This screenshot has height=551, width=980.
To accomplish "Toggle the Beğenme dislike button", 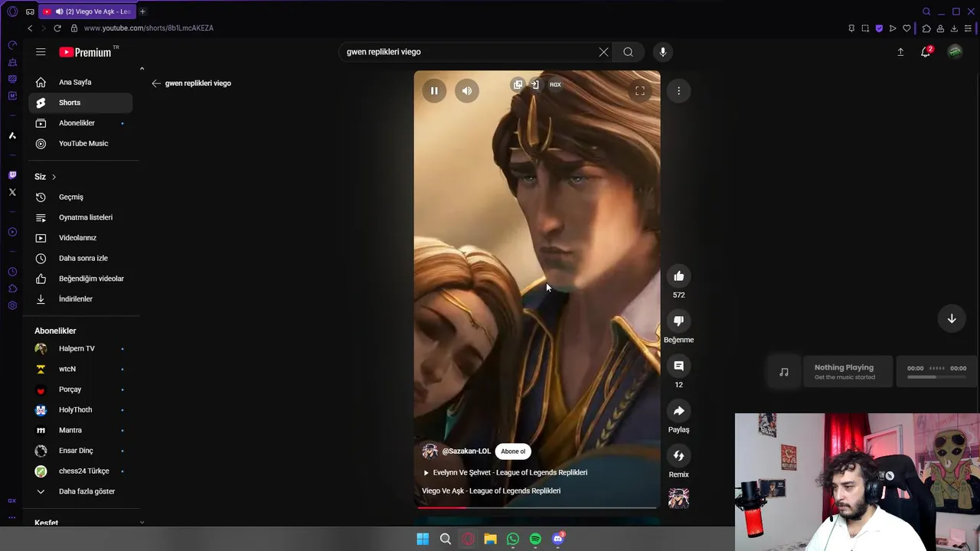I will (x=678, y=321).
